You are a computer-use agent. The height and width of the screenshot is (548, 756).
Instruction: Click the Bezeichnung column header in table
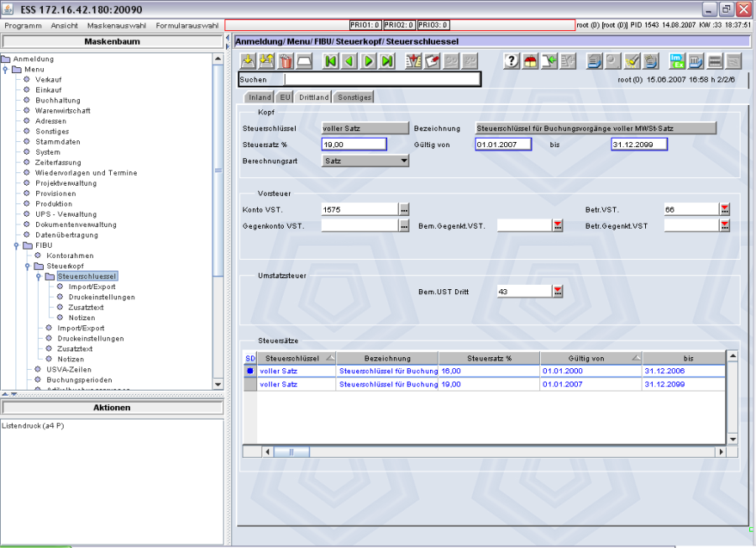pyautogui.click(x=387, y=358)
